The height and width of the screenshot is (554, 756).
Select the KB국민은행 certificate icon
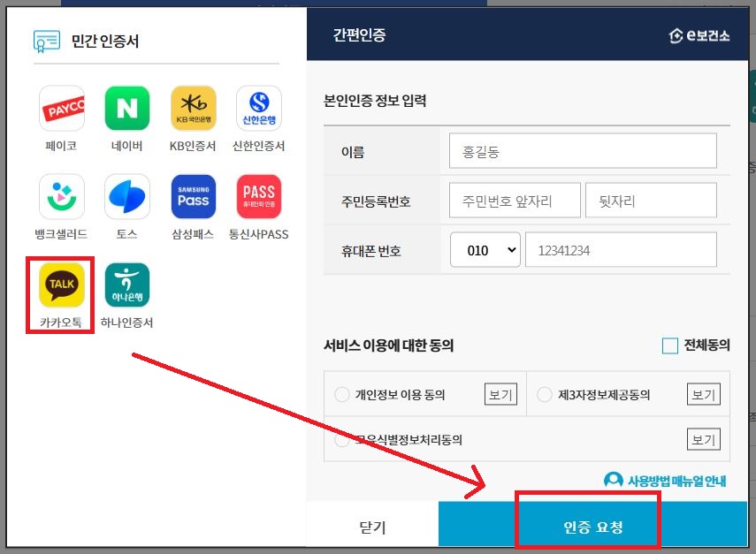pos(194,109)
